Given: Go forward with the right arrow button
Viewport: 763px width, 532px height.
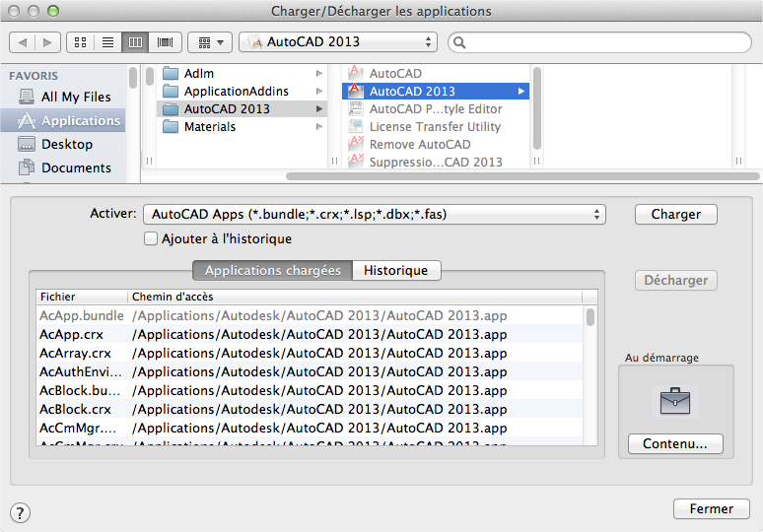Looking at the screenshot, I should point(47,42).
